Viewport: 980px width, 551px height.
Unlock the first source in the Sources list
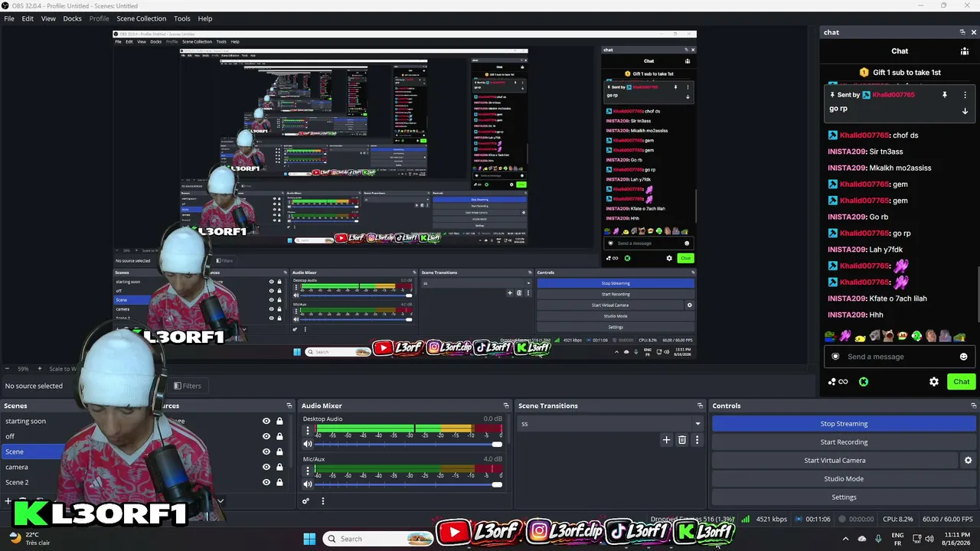coord(279,421)
